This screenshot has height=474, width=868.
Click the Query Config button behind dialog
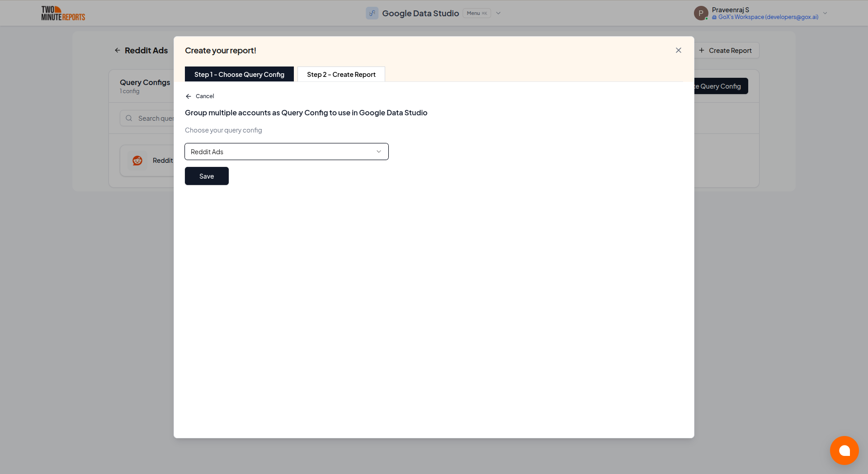tap(721, 86)
